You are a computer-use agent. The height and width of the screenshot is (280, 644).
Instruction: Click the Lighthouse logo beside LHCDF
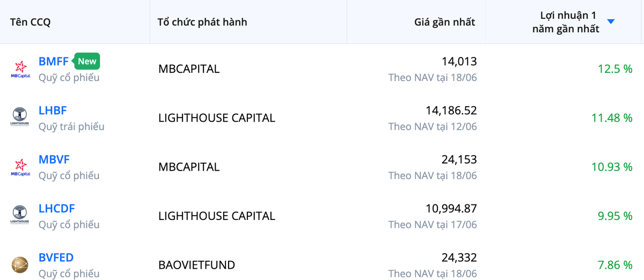(x=20, y=216)
